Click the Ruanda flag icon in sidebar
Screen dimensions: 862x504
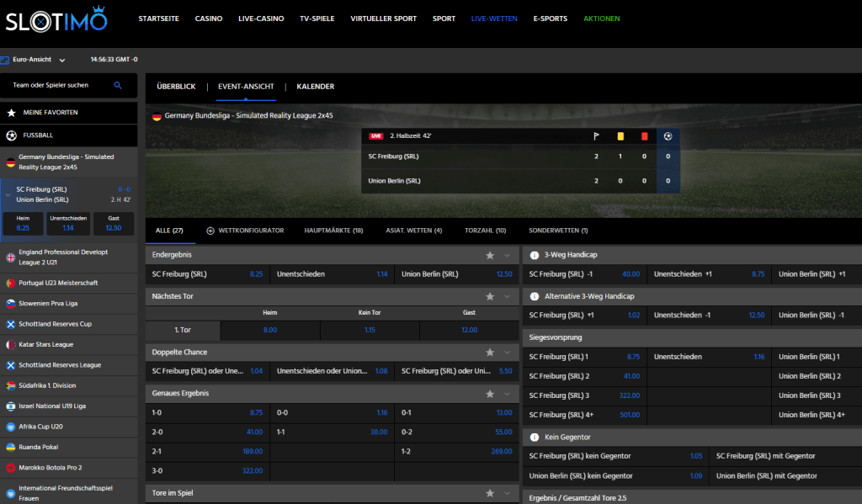[x=10, y=448]
